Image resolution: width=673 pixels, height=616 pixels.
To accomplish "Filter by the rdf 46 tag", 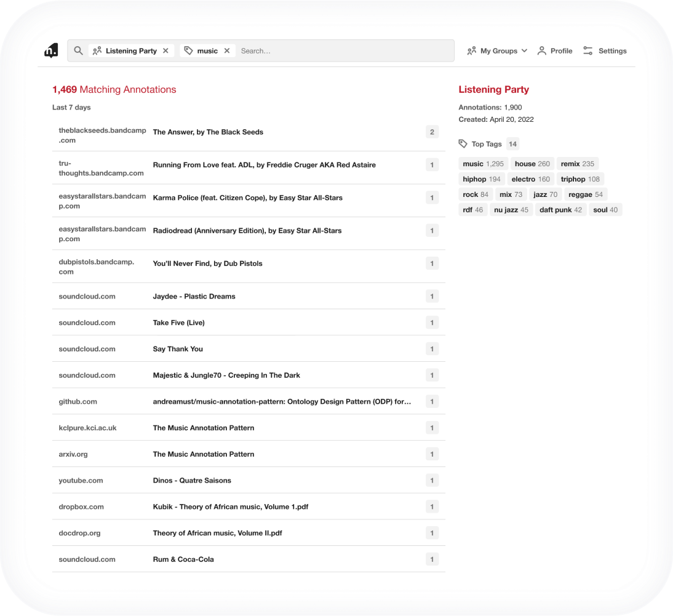I will tap(473, 209).
